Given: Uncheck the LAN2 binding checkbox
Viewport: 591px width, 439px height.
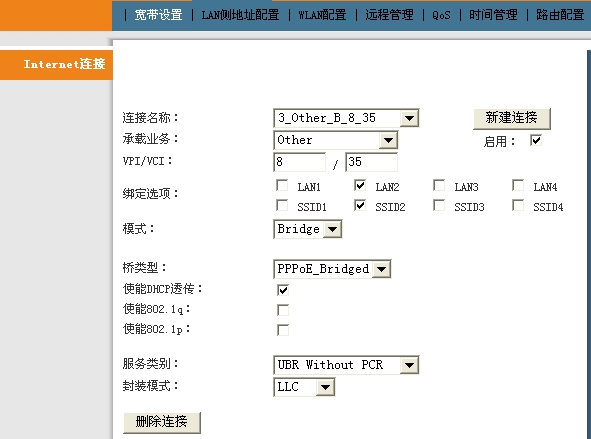Looking at the screenshot, I should (x=360, y=185).
